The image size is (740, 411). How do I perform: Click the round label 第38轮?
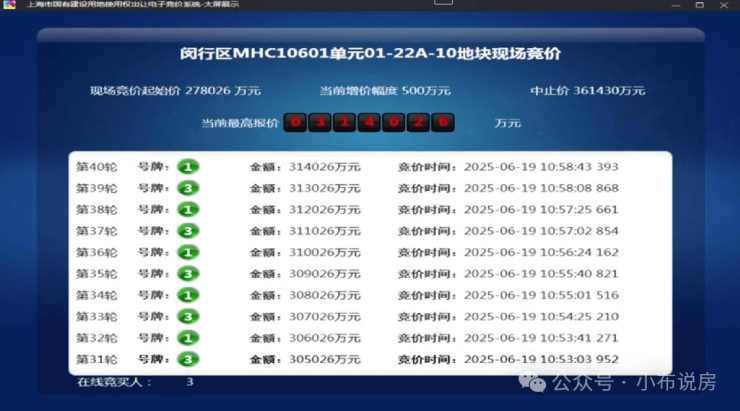pos(96,210)
